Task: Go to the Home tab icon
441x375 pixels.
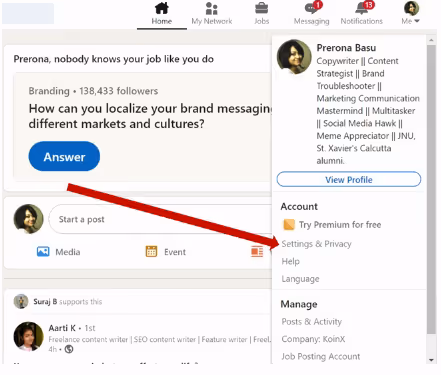Action: click(x=162, y=8)
